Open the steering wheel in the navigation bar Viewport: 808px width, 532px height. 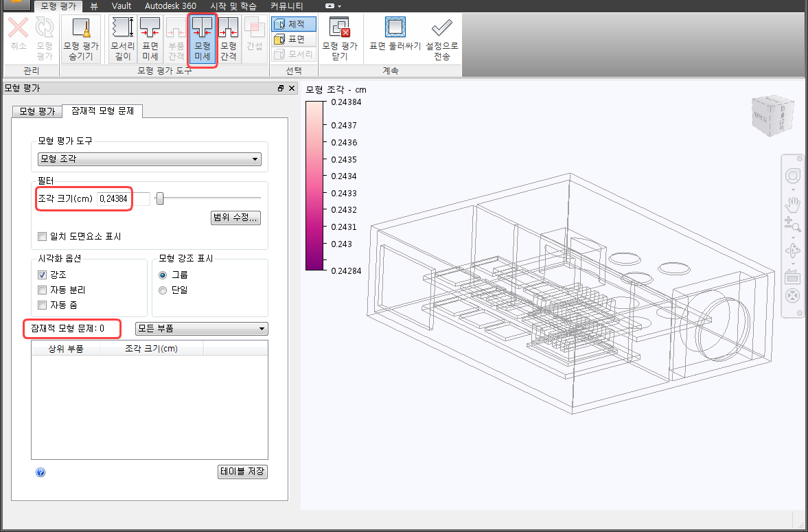click(x=792, y=176)
